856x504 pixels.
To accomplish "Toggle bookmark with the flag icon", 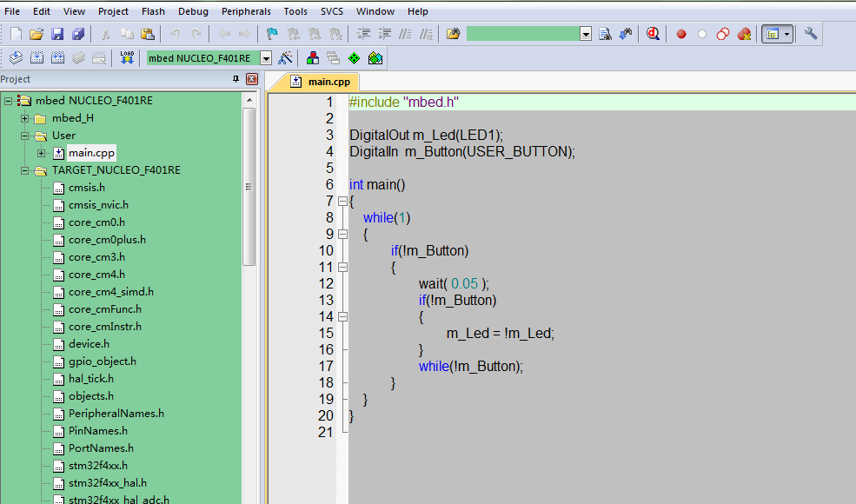I will tap(271, 34).
